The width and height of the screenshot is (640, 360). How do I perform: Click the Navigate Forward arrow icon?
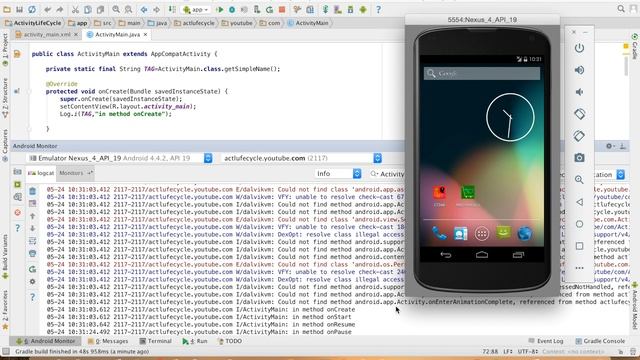point(156,9)
